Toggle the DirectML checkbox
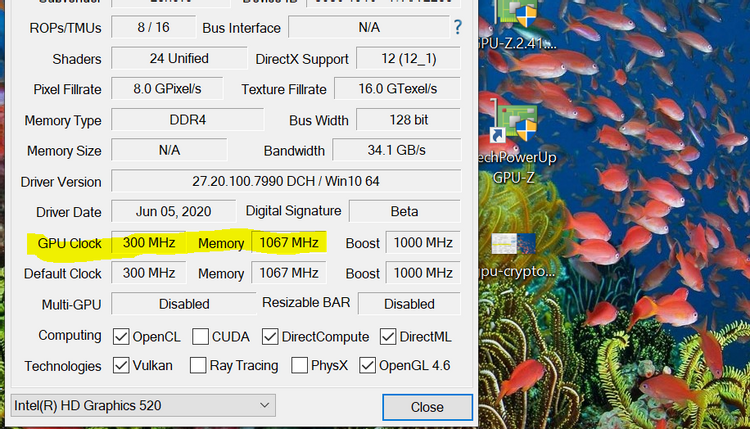Image resolution: width=750 pixels, height=429 pixels. (388, 337)
